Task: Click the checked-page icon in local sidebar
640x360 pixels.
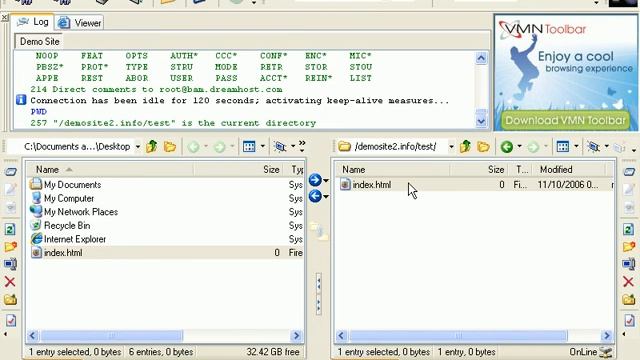Action: pos(11,320)
